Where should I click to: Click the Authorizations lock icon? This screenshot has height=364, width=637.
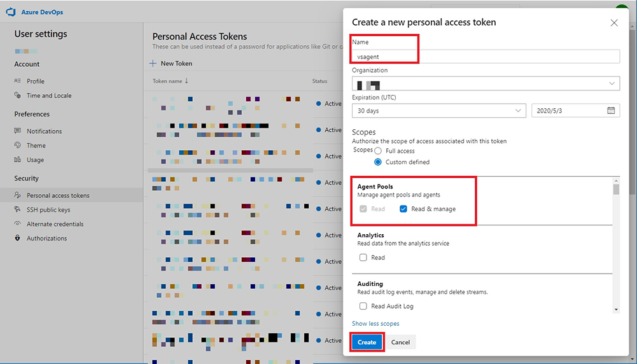click(x=17, y=238)
